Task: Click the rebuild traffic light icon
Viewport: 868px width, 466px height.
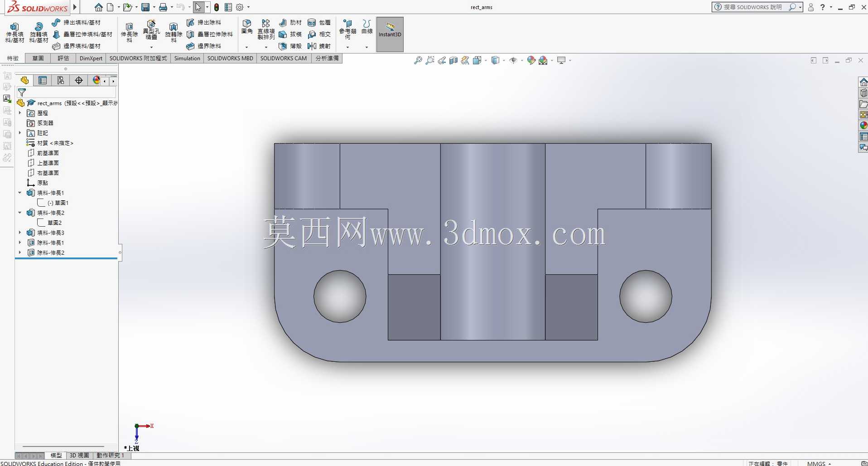Action: (217, 7)
